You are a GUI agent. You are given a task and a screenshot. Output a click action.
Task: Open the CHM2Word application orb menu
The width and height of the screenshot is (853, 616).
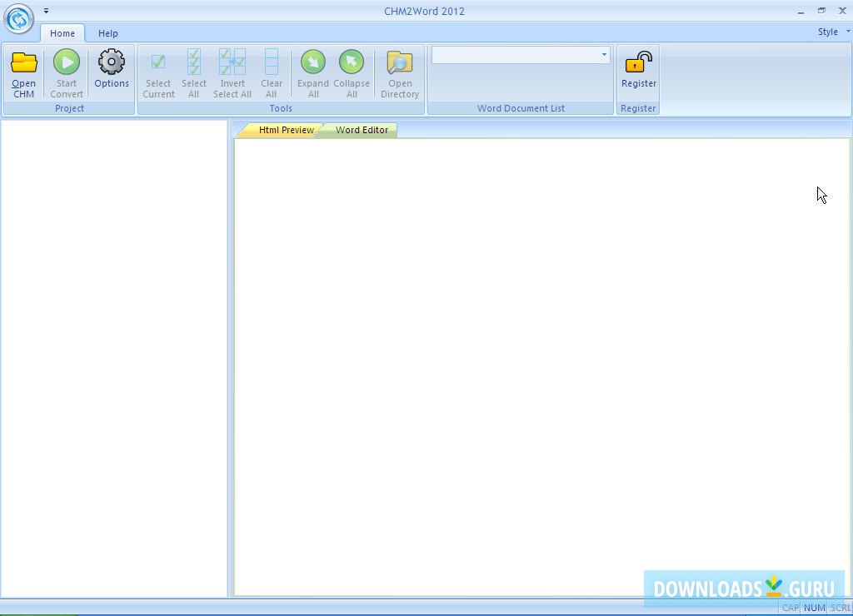pos(19,18)
